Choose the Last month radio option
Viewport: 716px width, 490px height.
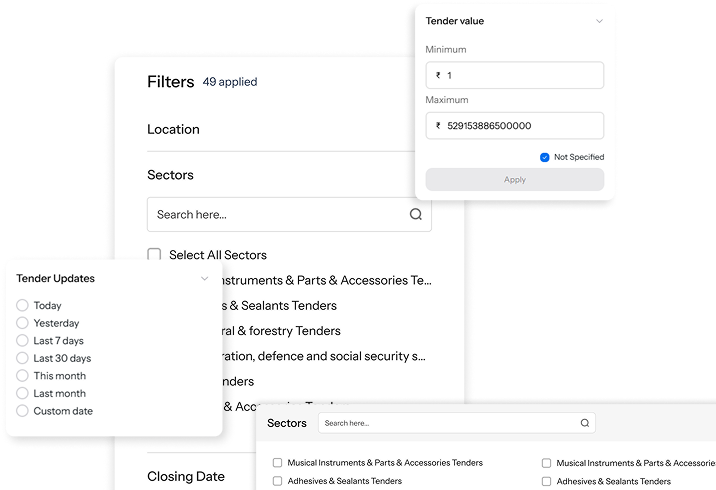click(23, 393)
